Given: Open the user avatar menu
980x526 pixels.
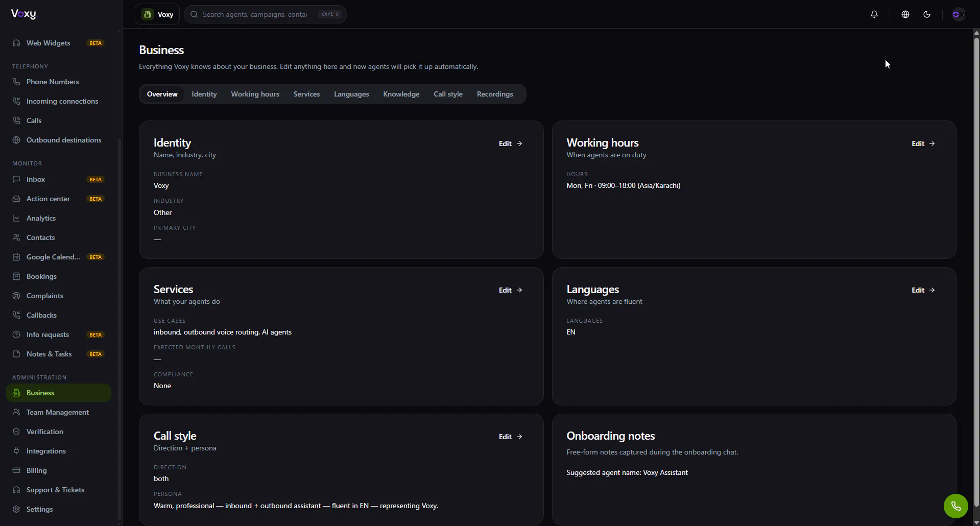Looking at the screenshot, I should (959, 14).
